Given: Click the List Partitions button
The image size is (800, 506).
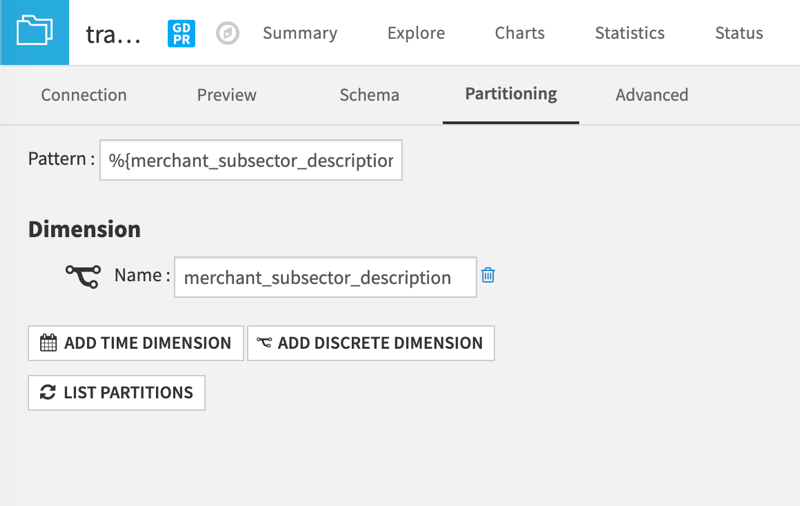Looking at the screenshot, I should click(116, 393).
